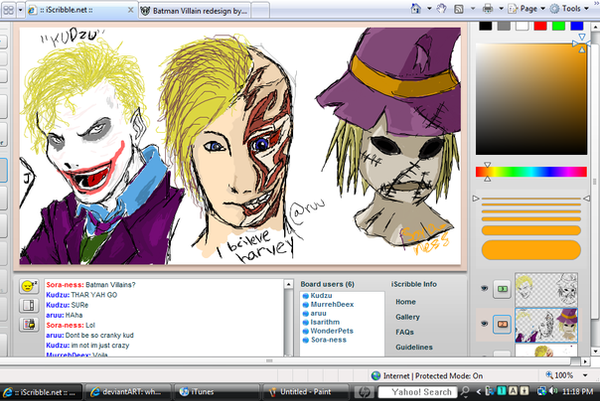Select the purple hat layer thumbnail

coord(546,325)
